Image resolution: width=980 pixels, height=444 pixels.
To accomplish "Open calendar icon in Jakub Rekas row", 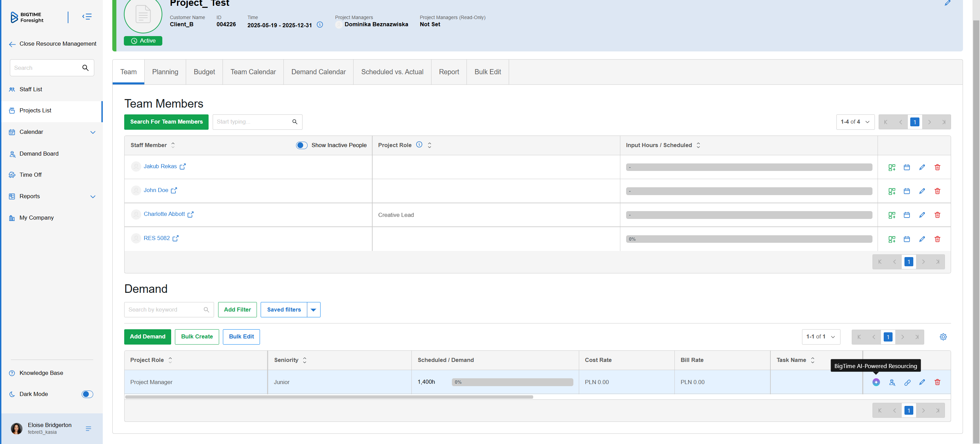I will pyautogui.click(x=907, y=168).
